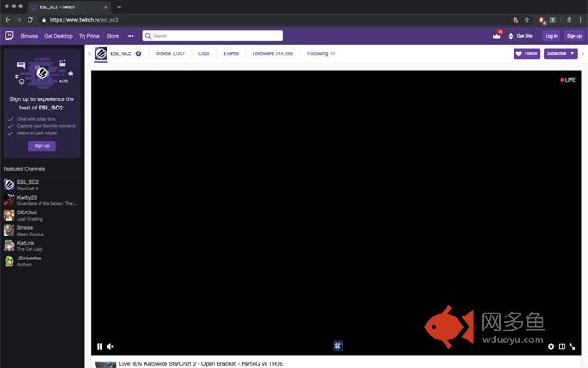Reload page using browser refresh icon

30,19
